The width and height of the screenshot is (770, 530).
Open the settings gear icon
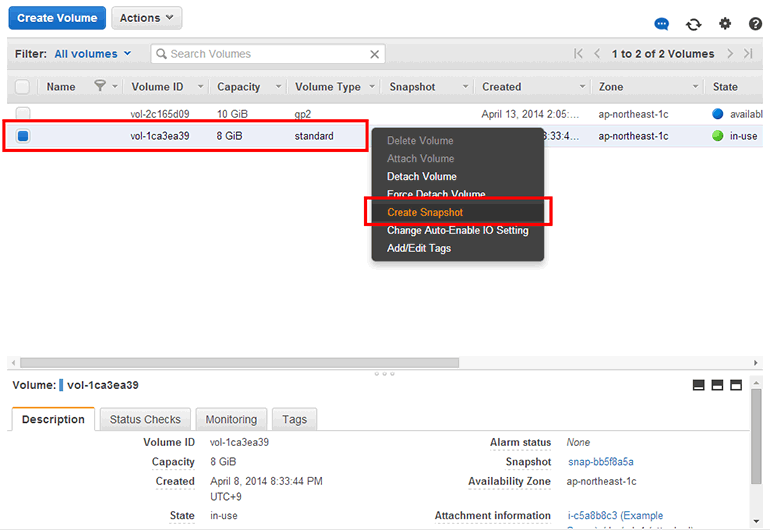[x=725, y=24]
